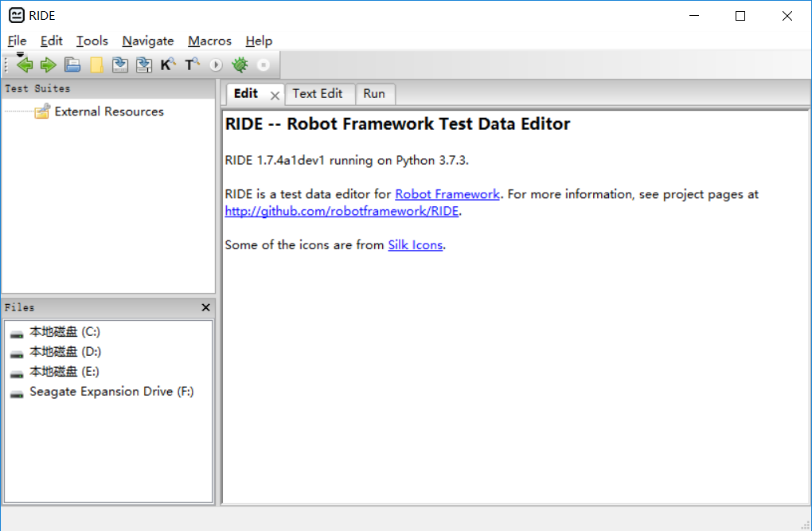Image resolution: width=812 pixels, height=531 pixels.
Task: Click the green bug debug icon
Action: pyautogui.click(x=240, y=64)
